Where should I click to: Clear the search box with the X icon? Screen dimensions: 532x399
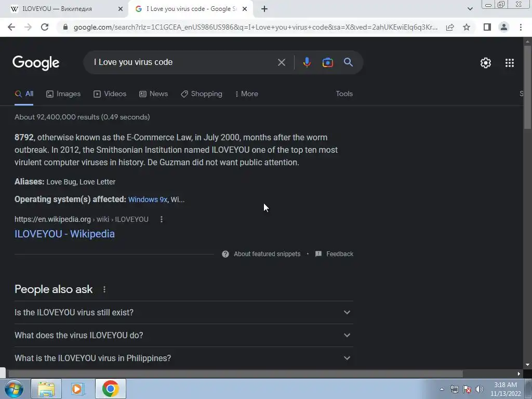tap(281, 62)
